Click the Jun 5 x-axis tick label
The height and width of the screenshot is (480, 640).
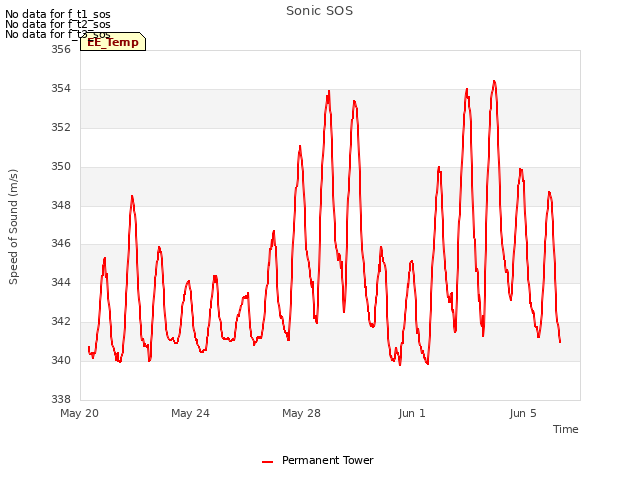523,413
